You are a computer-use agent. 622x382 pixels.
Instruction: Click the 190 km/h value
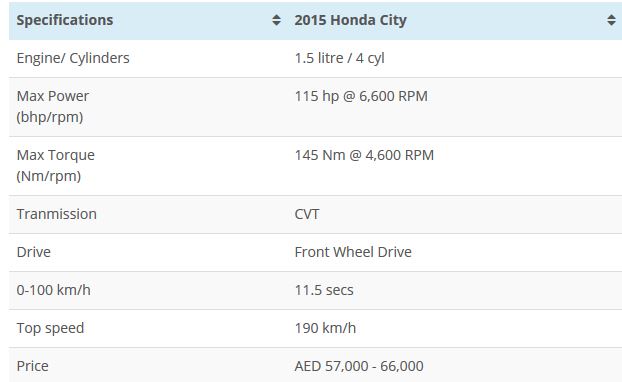[325, 328]
